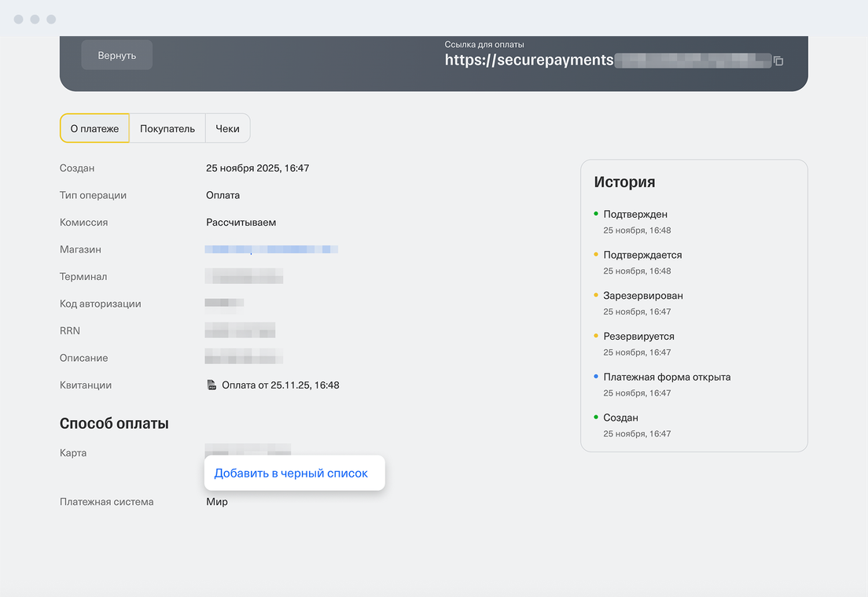
Task: Click the receipt document icon in Квитанции
Action: [x=211, y=385]
